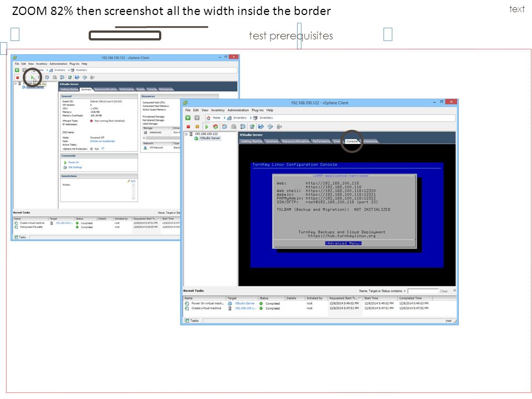Open Help menu in Console window
Image resolution: width=532 pixels, height=399 pixels.
(x=270, y=110)
